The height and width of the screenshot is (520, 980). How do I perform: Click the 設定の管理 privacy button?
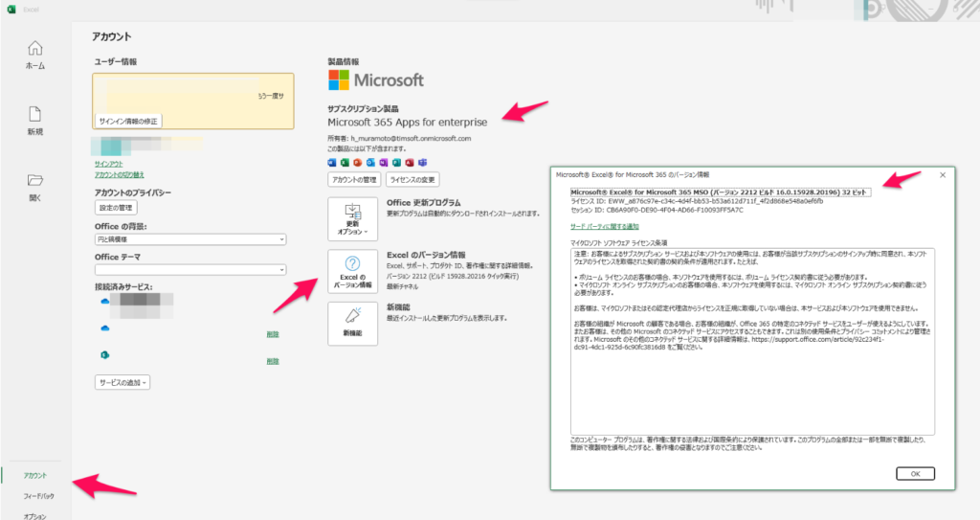(x=116, y=207)
